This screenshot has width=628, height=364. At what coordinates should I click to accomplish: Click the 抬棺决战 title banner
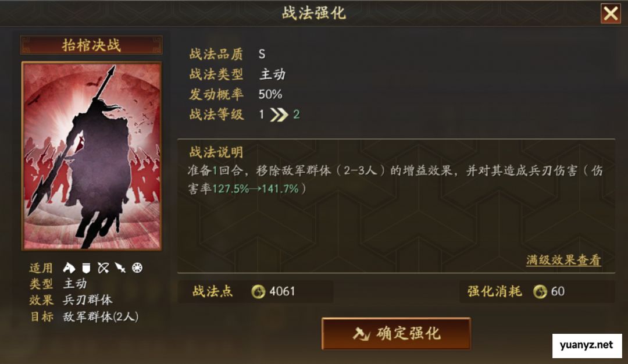coord(91,45)
